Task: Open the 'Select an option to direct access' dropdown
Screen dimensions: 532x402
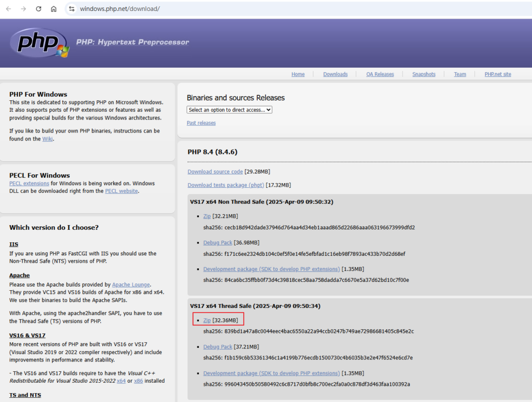Action: click(x=229, y=110)
